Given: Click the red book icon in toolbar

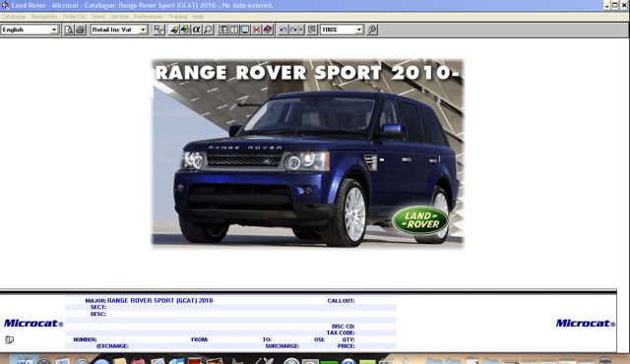Looking at the screenshot, I should click(268, 30).
